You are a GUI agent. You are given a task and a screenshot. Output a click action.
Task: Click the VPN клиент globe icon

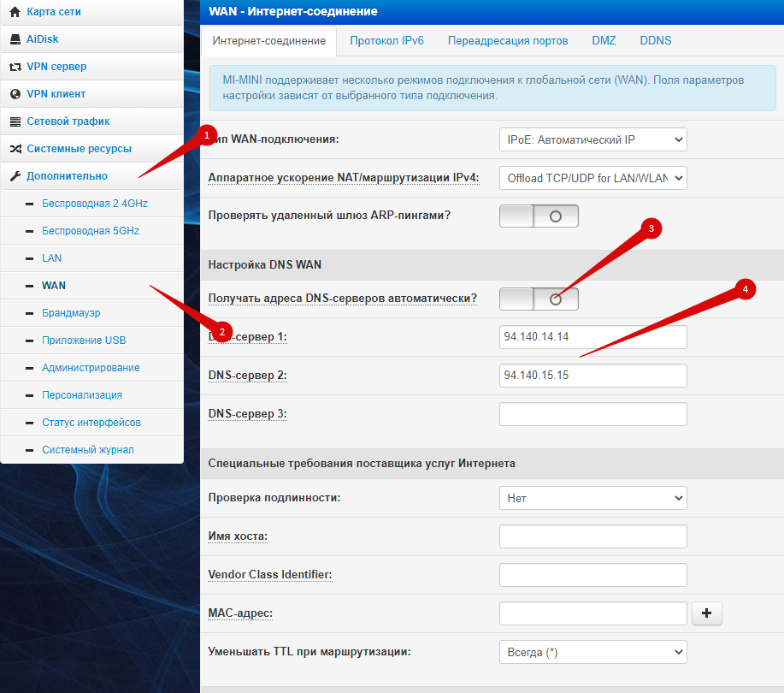15,94
